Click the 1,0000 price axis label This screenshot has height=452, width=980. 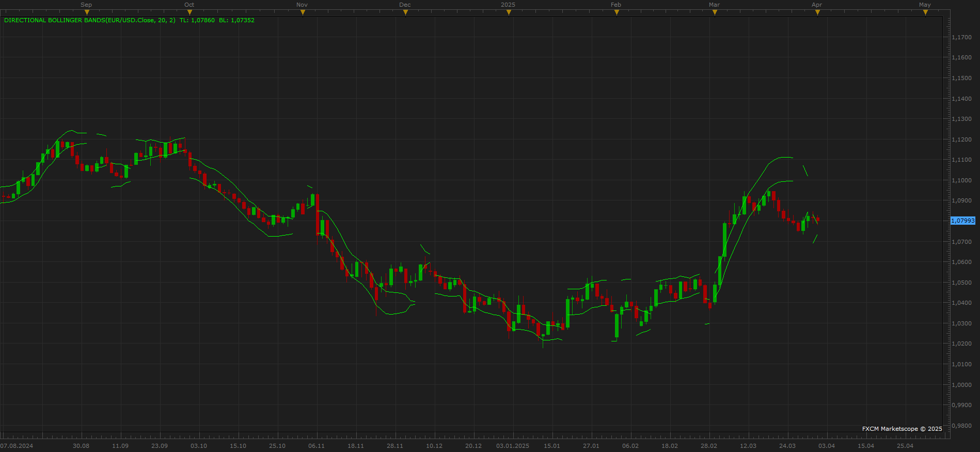point(962,385)
